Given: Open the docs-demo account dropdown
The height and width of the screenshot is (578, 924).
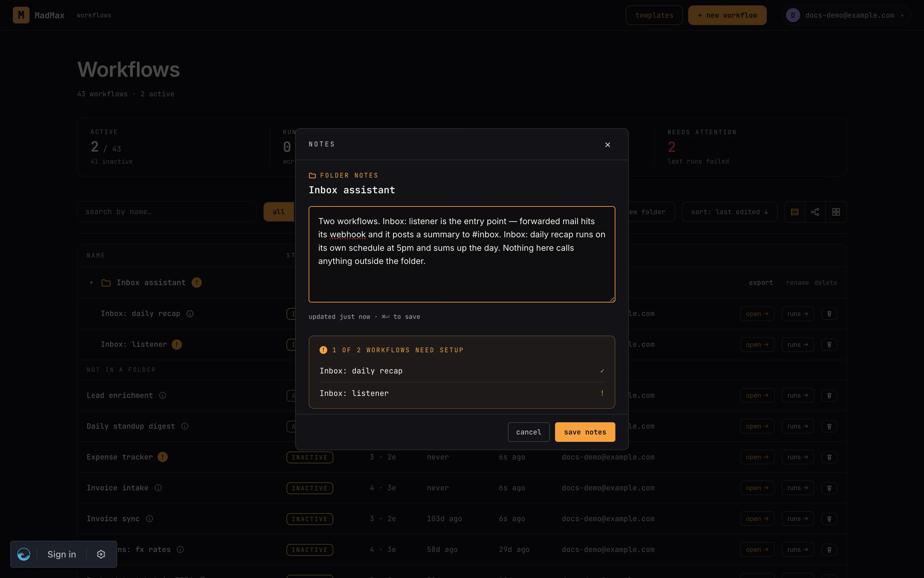Looking at the screenshot, I should click(846, 15).
